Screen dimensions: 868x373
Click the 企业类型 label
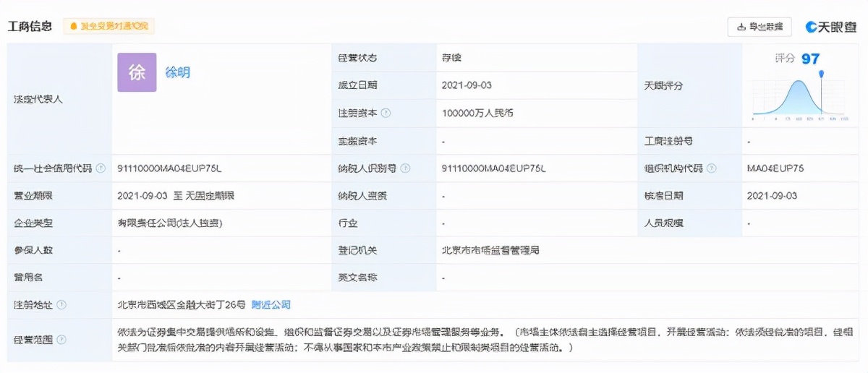(x=33, y=223)
